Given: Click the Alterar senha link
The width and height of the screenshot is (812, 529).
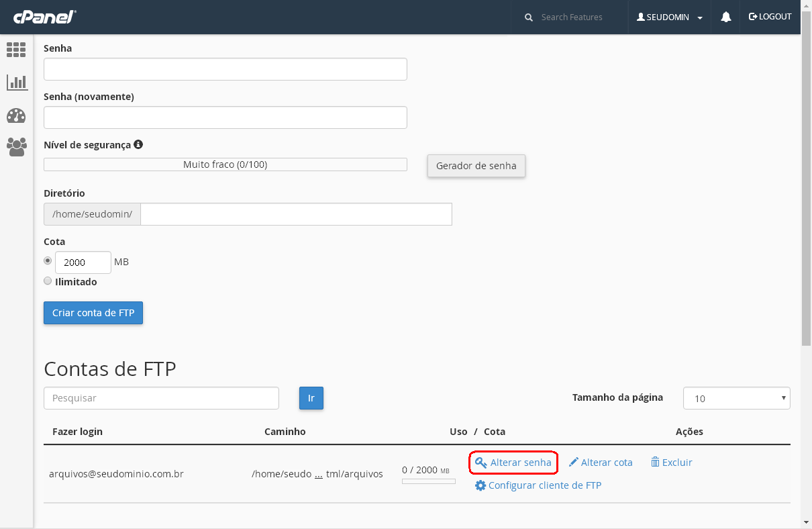Looking at the screenshot, I should (x=513, y=463).
